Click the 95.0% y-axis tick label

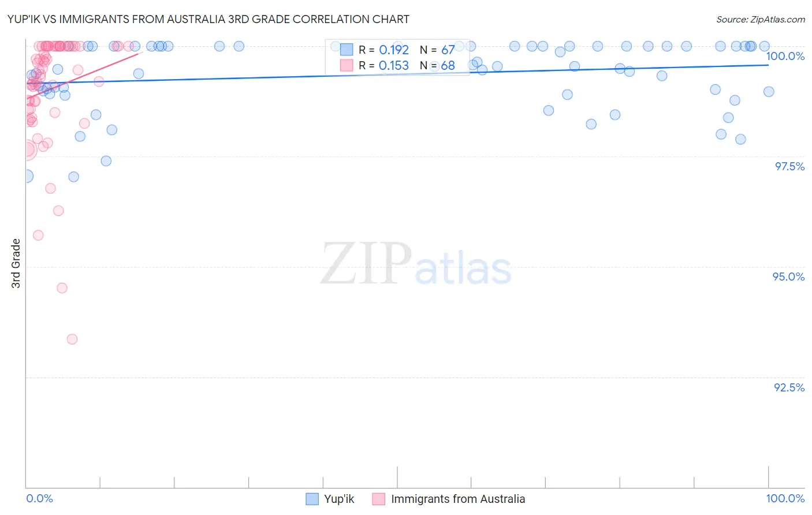pos(788,277)
